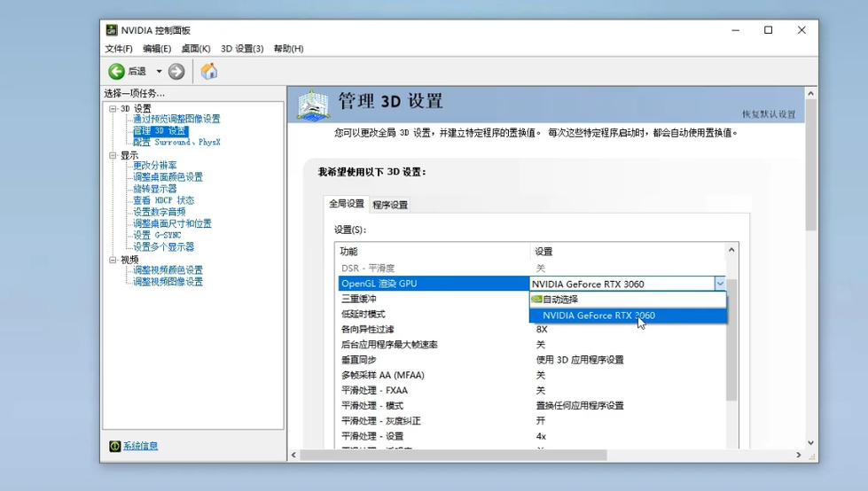This screenshot has width=868, height=491.
Task: Select 通过预览调整图像设置 in task tree
Action: (x=176, y=119)
